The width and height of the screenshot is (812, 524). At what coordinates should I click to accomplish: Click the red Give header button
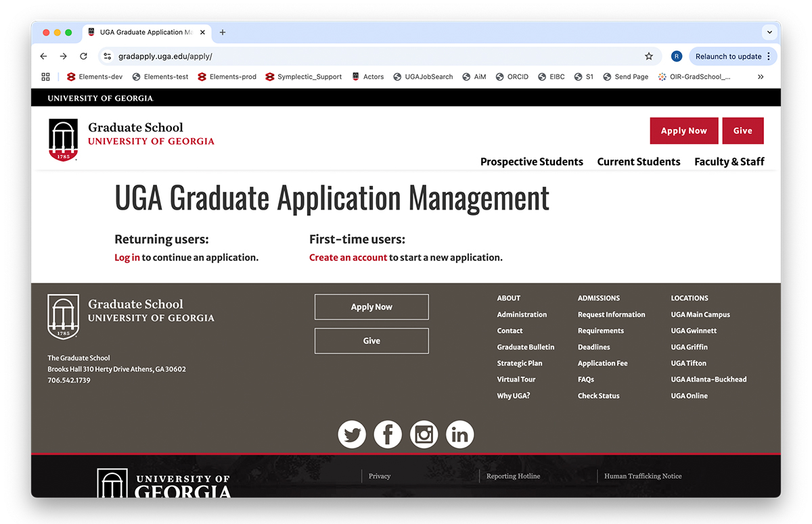click(x=743, y=130)
